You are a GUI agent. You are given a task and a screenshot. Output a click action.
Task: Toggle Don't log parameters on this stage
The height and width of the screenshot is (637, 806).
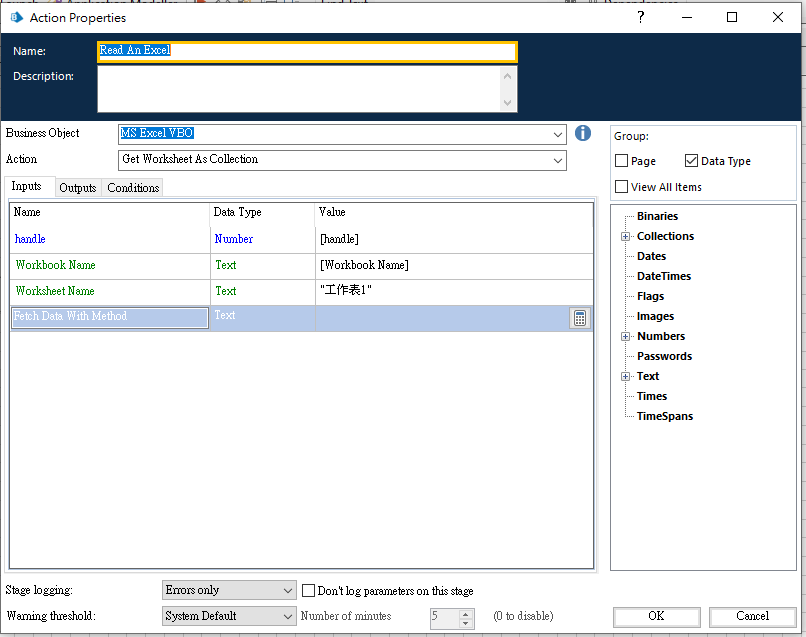pyautogui.click(x=308, y=590)
